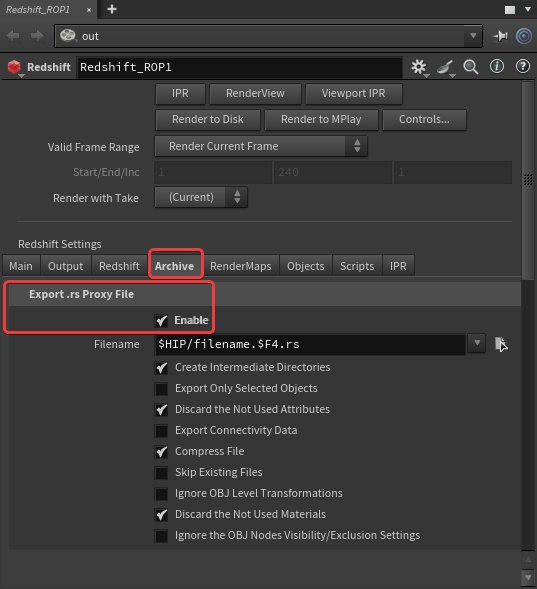This screenshot has width=537, height=589.
Task: Open the Render with Take dropdown
Action: [201, 197]
